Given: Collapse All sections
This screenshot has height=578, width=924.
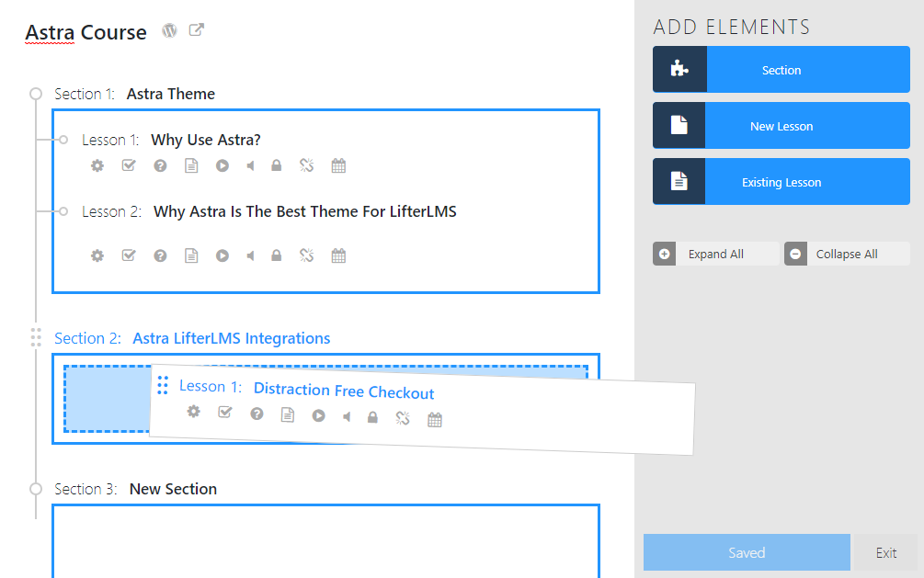Looking at the screenshot, I should click(x=847, y=254).
